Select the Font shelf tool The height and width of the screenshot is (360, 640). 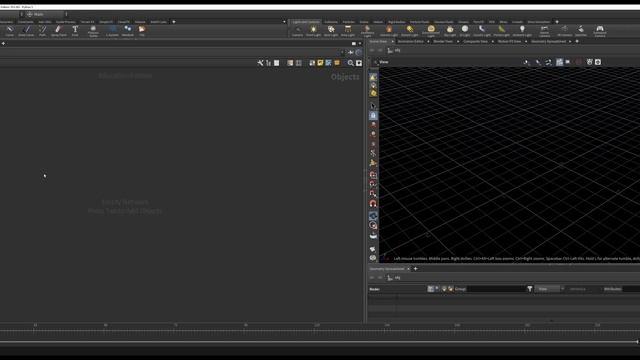coord(75,31)
